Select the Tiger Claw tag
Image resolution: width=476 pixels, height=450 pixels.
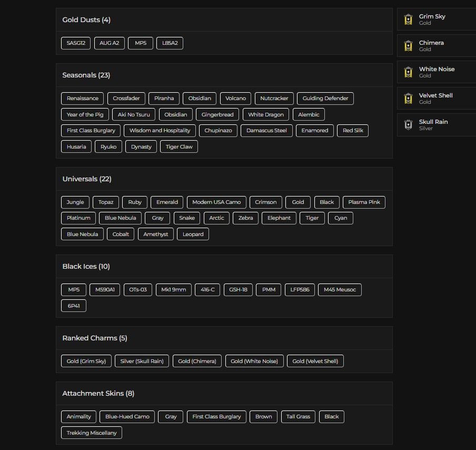click(179, 147)
